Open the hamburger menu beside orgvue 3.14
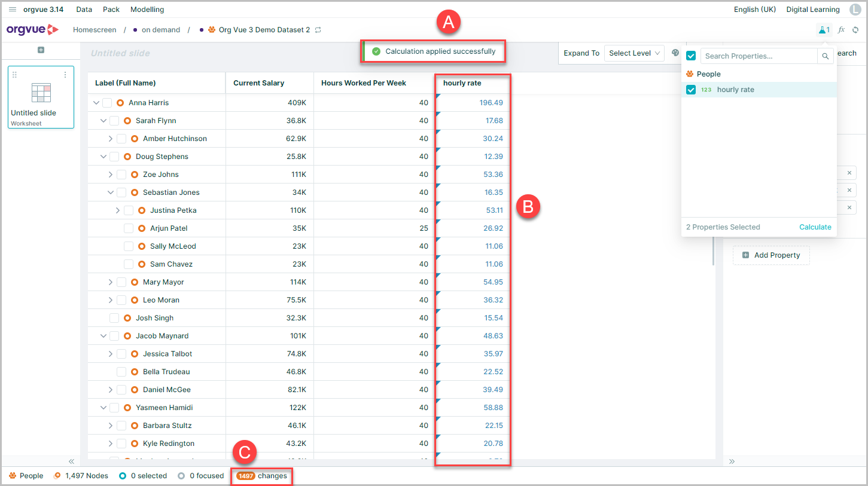 pos(13,10)
